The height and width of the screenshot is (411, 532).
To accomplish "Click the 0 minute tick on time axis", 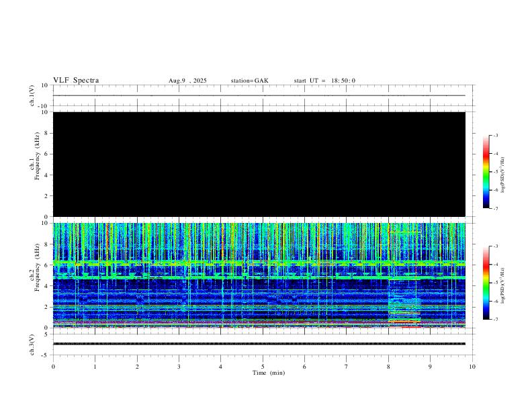I will (53, 365).
